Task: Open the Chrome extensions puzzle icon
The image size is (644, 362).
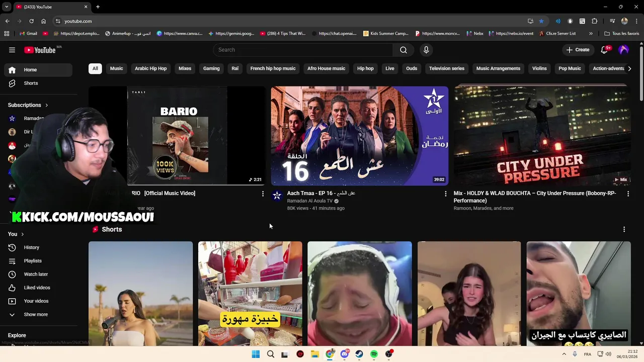Action: pos(595,21)
